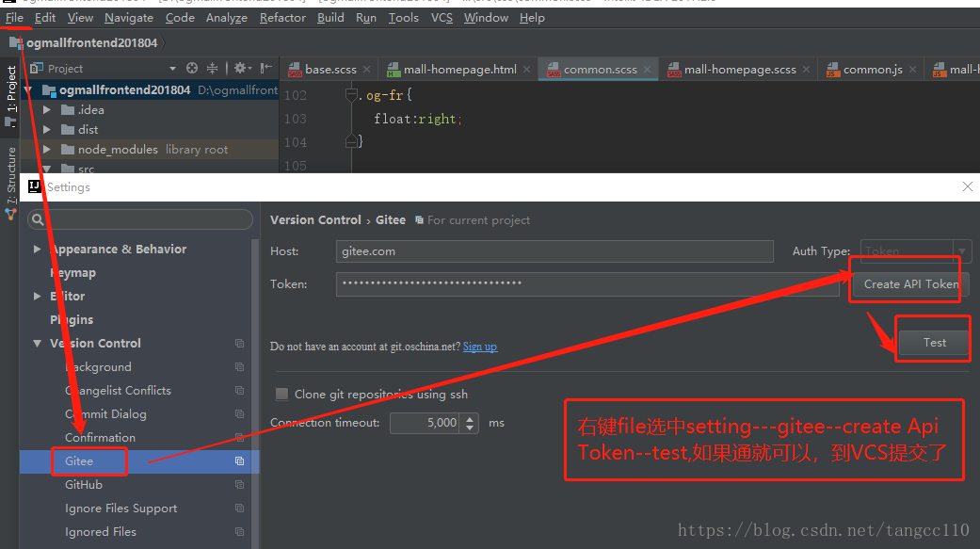Close the common.js tab
The height and width of the screenshot is (549, 980).
[x=912, y=70]
